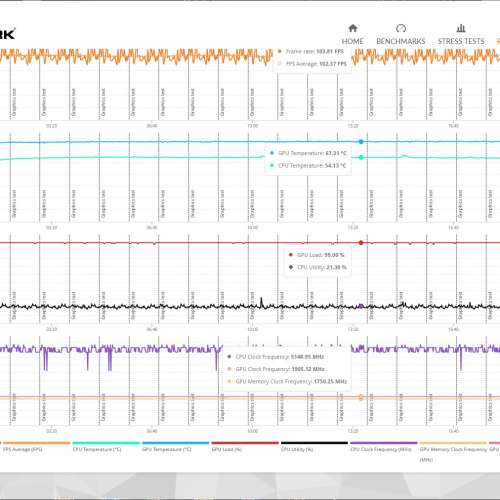The image size is (500, 500).
Task: Click the GPU Load tooltip reading
Action: click(321, 255)
